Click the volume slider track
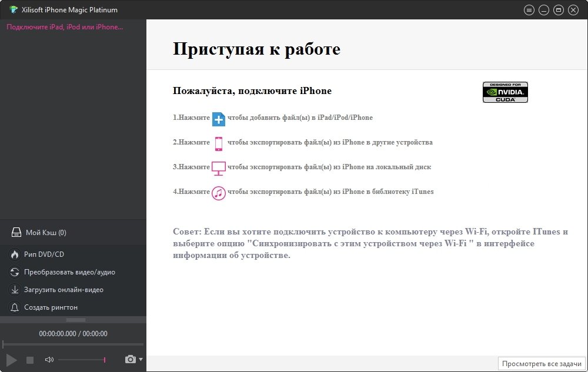The width and height of the screenshot is (588, 372). point(81,360)
